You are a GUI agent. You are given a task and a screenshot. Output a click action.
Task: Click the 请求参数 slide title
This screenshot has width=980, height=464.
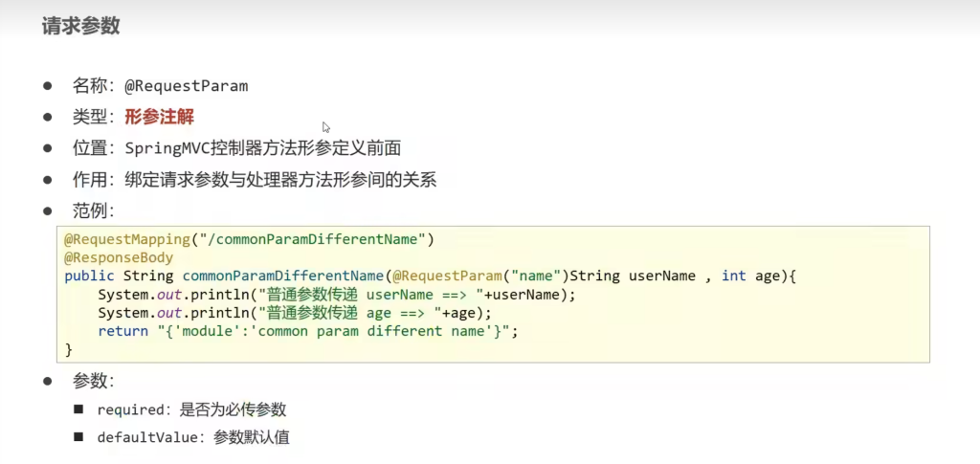pos(80,26)
